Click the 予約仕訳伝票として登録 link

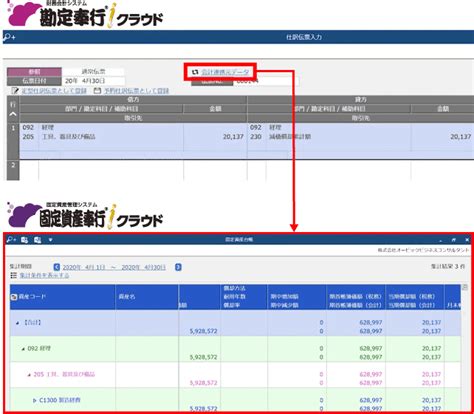136,91
